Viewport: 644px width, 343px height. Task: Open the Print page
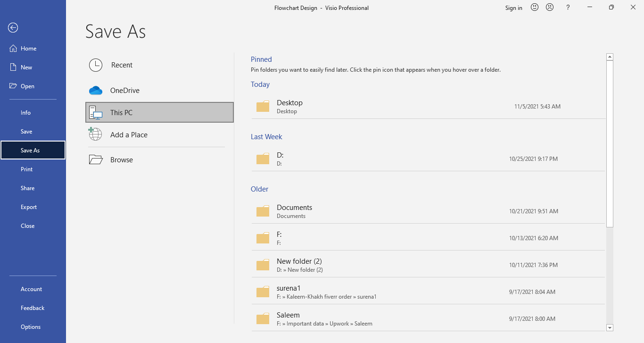[33, 169]
